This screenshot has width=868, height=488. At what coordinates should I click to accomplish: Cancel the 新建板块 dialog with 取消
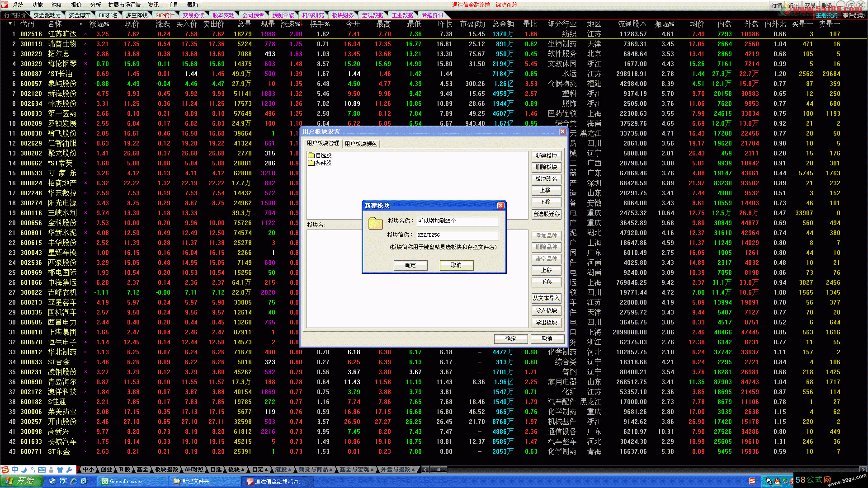(x=456, y=265)
